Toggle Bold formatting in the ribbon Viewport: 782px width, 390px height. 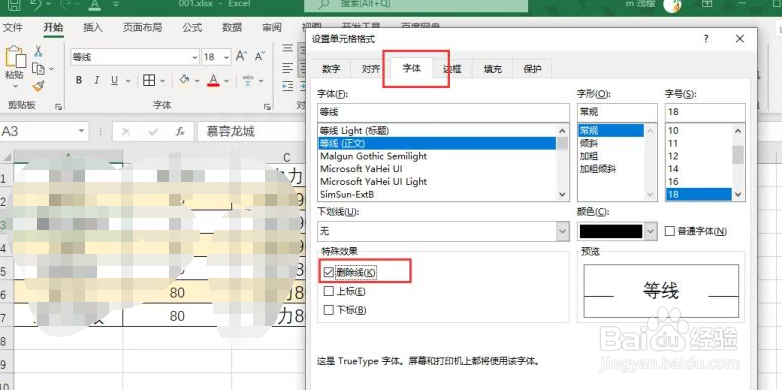tap(79, 80)
